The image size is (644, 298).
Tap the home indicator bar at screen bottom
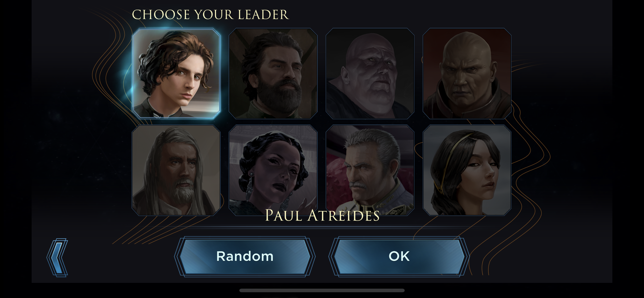pos(322,291)
